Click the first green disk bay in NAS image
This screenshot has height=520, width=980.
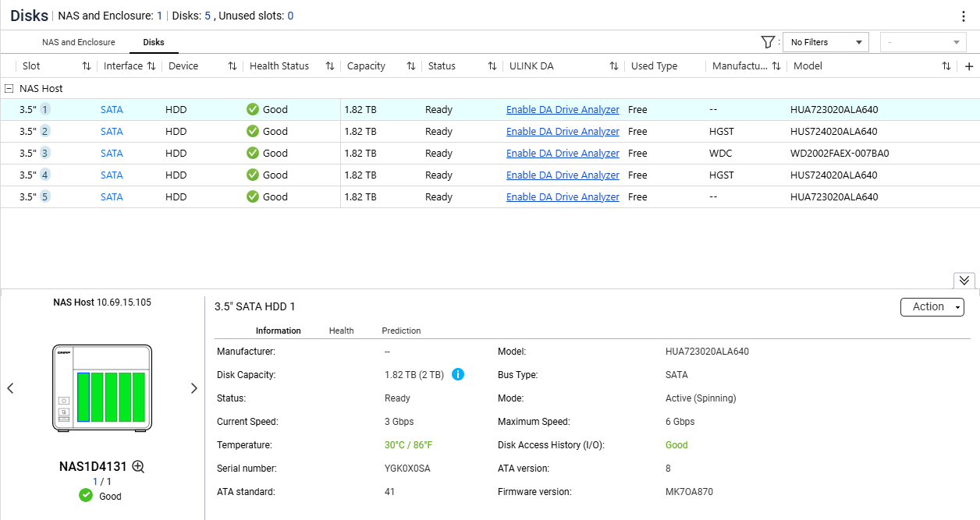tap(83, 397)
